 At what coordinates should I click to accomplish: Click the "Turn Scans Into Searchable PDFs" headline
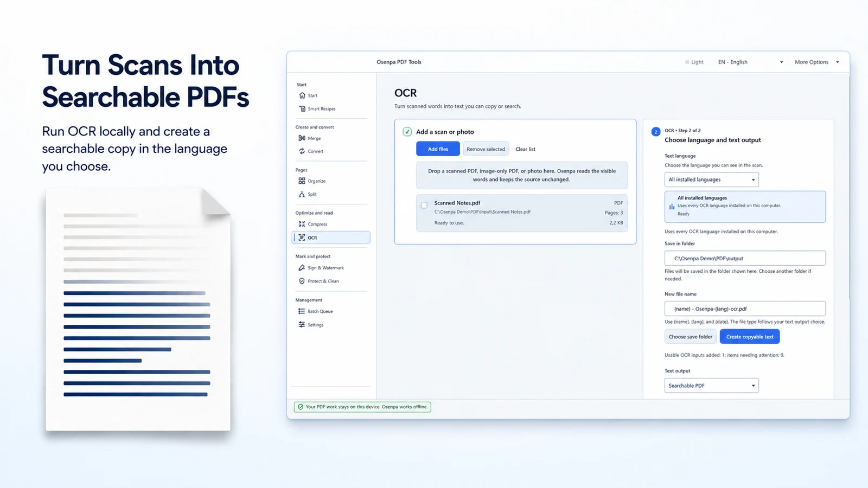click(145, 81)
